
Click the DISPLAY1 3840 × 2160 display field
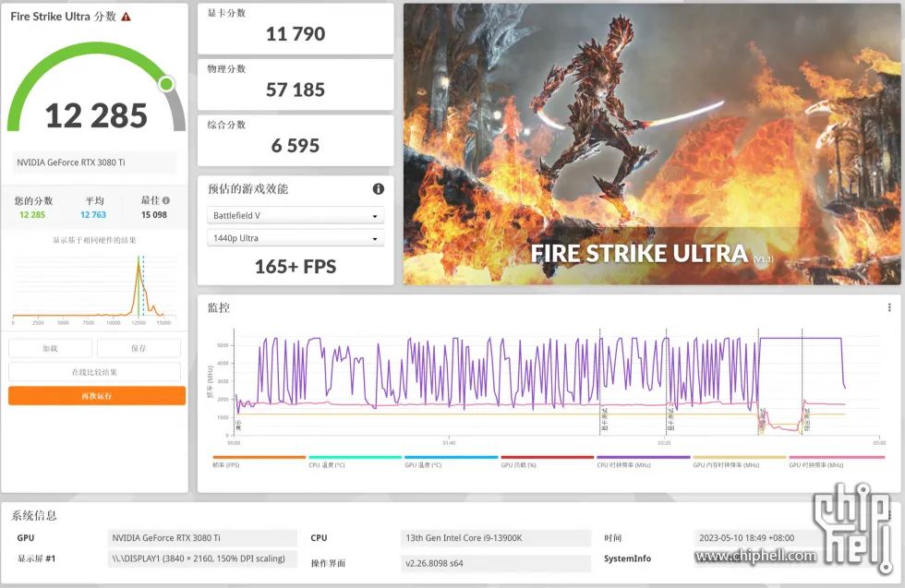[x=202, y=558]
